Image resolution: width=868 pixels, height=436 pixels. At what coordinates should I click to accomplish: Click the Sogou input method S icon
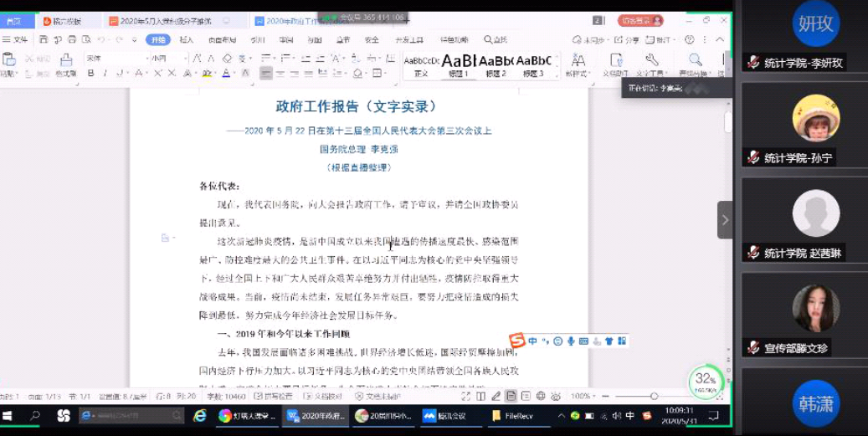(x=517, y=341)
